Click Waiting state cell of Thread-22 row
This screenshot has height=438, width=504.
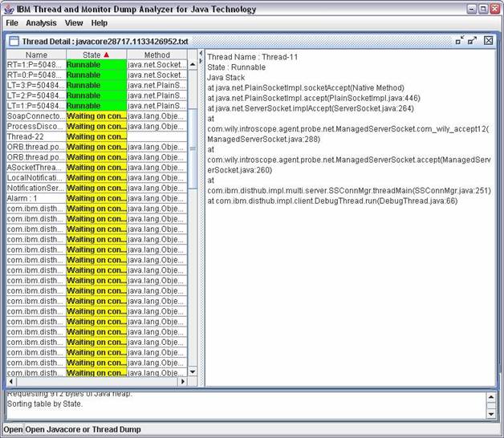pyautogui.click(x=96, y=136)
